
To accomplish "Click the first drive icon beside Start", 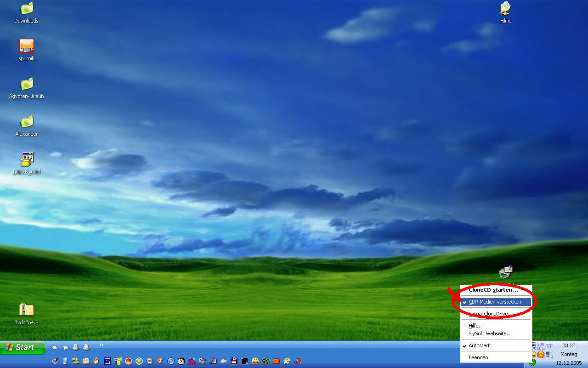I will pyautogui.click(x=55, y=348).
